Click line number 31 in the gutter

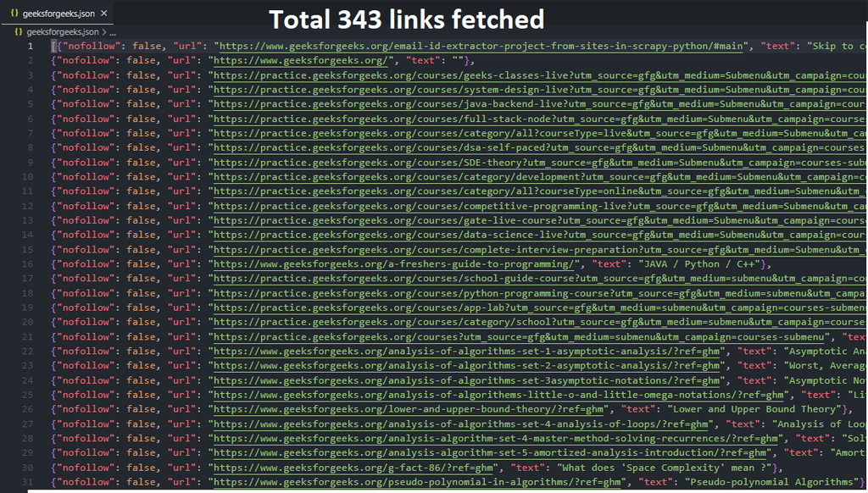pyautogui.click(x=28, y=482)
